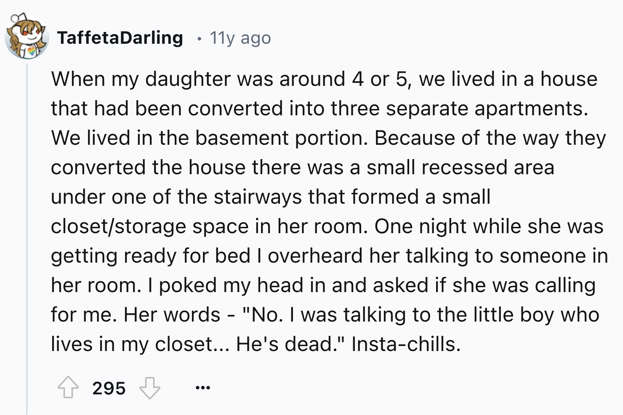This screenshot has width=623, height=415.
Task: Upvote the TaffetaDarling comment
Action: pos(68,387)
